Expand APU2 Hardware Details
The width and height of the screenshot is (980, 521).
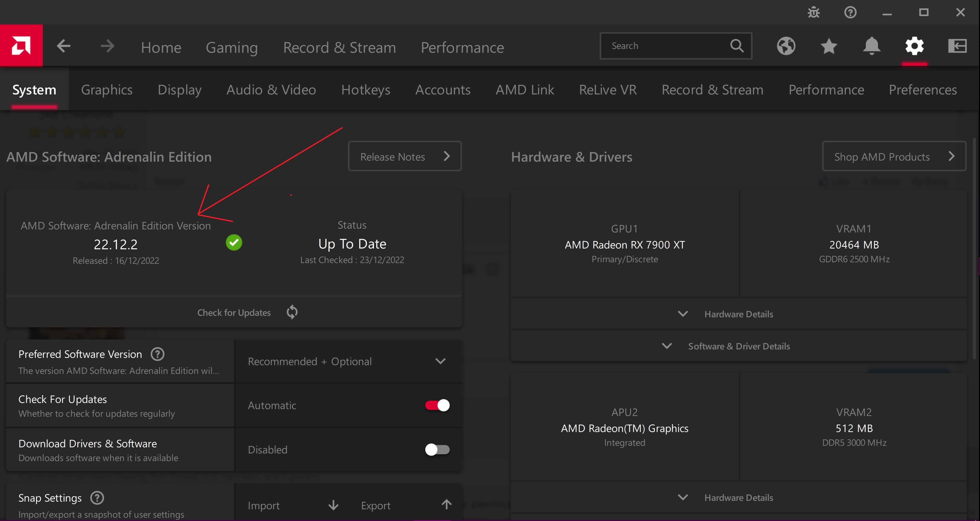click(x=738, y=497)
